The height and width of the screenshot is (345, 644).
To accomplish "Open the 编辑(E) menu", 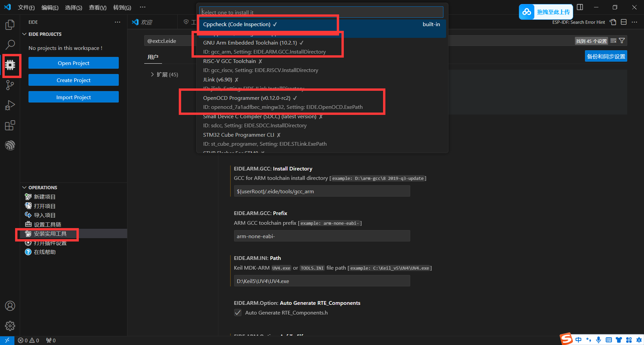I will [x=50, y=7].
